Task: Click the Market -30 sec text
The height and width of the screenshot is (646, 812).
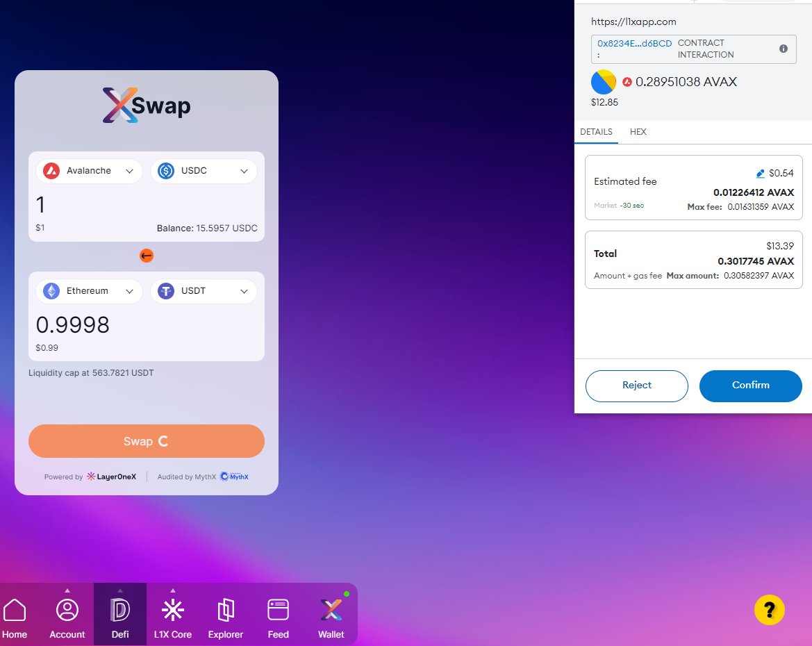Action: pos(619,206)
